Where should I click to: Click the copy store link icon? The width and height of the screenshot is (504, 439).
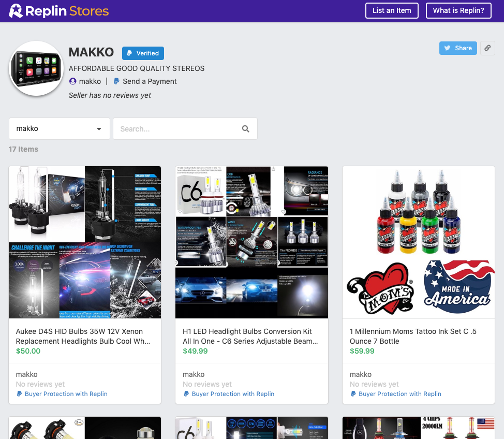(x=487, y=48)
